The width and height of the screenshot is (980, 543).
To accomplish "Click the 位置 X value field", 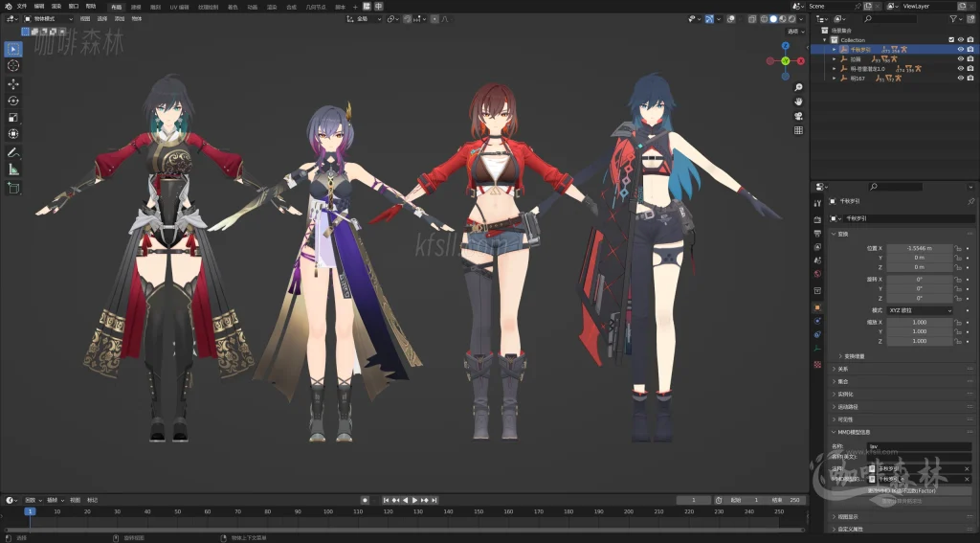I will [x=919, y=248].
